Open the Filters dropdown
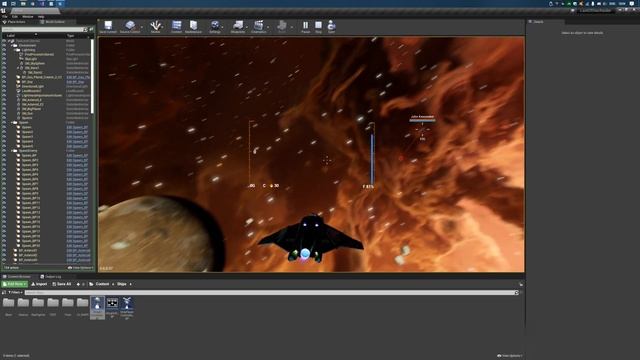The image size is (640, 360). [15, 292]
